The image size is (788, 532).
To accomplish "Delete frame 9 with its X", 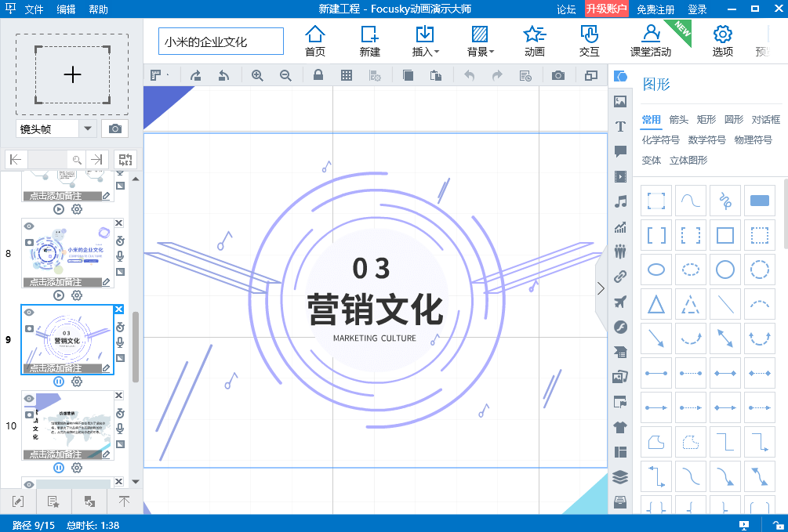I will click(x=118, y=309).
